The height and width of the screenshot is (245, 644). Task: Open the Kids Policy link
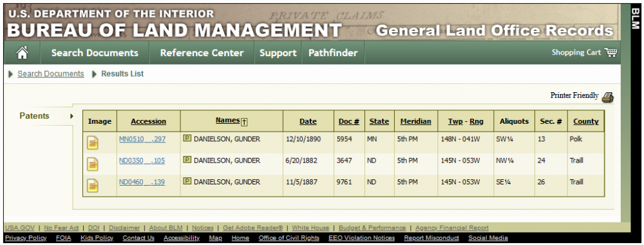pyautogui.click(x=97, y=238)
